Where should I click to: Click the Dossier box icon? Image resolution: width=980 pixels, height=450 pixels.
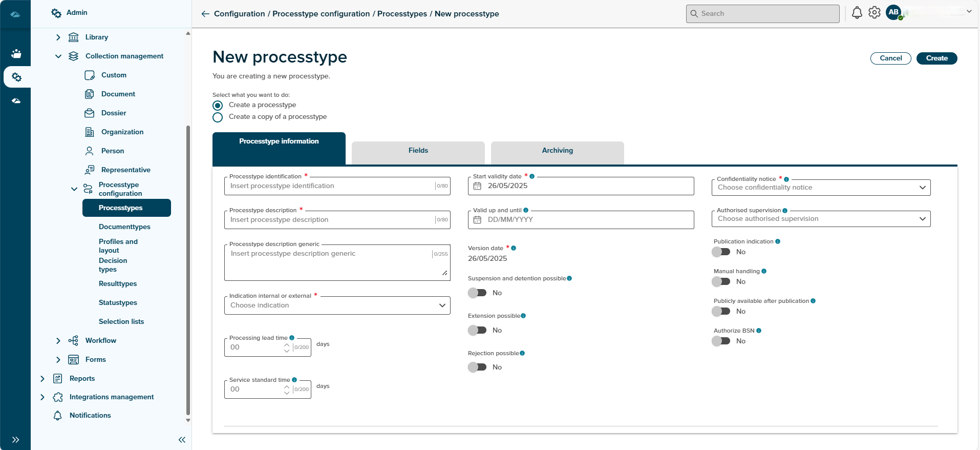[x=90, y=113]
